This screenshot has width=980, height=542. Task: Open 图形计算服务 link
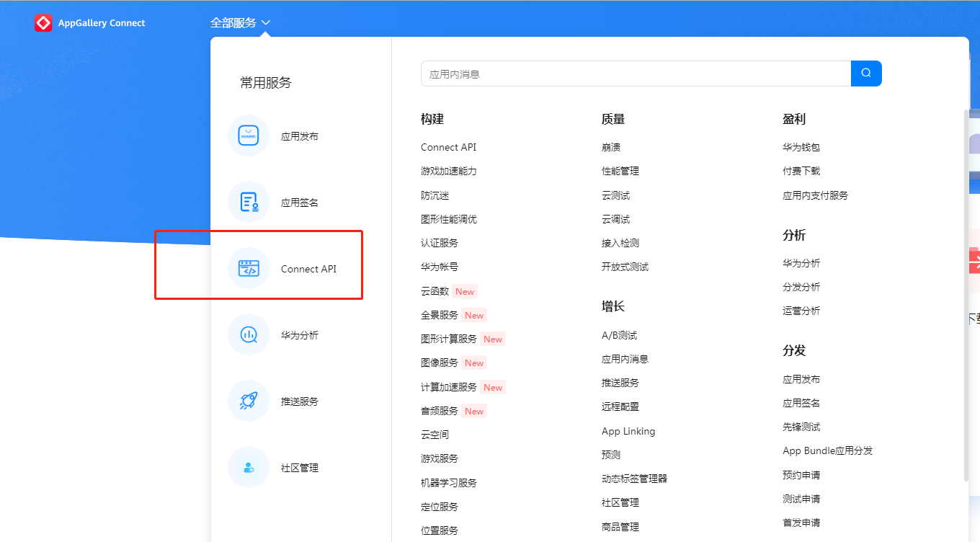(x=449, y=339)
